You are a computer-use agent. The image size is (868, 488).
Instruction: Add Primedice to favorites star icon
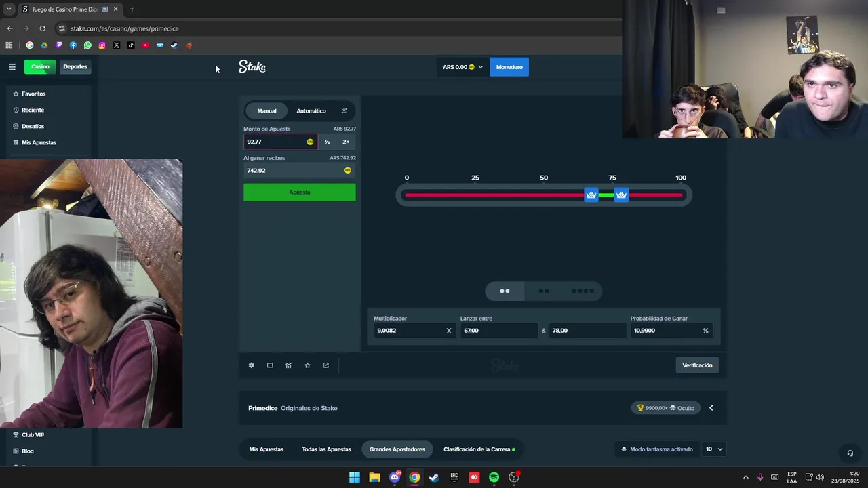(x=307, y=365)
